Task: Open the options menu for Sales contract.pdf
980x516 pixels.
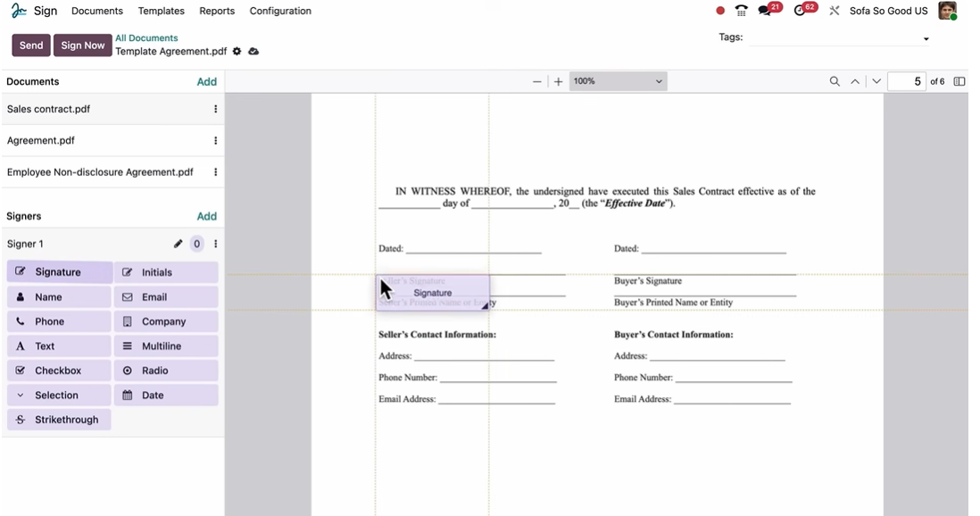Action: 215,109
